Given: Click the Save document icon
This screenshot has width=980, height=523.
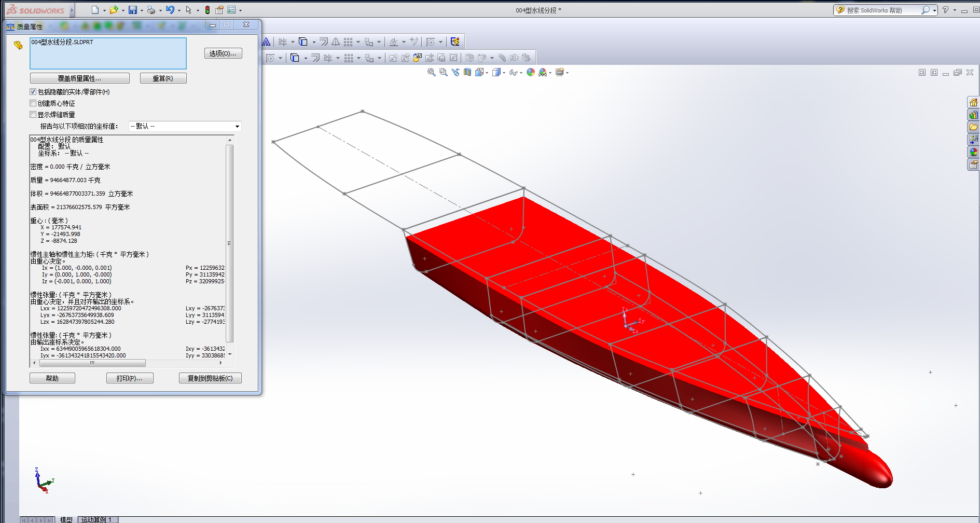Looking at the screenshot, I should click(x=133, y=10).
